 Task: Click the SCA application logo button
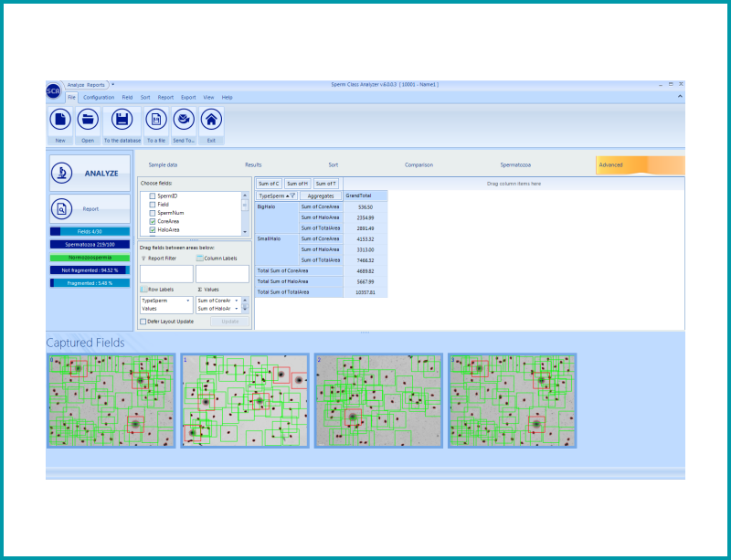point(53,91)
